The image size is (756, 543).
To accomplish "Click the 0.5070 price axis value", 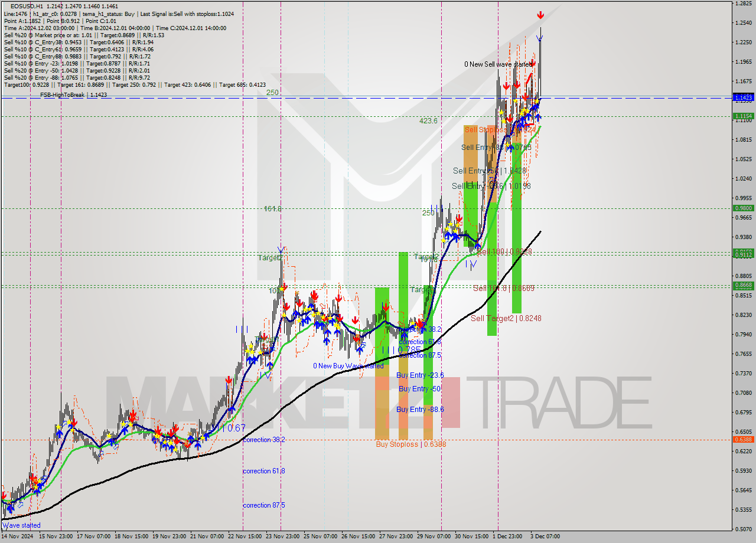I will coord(743,529).
